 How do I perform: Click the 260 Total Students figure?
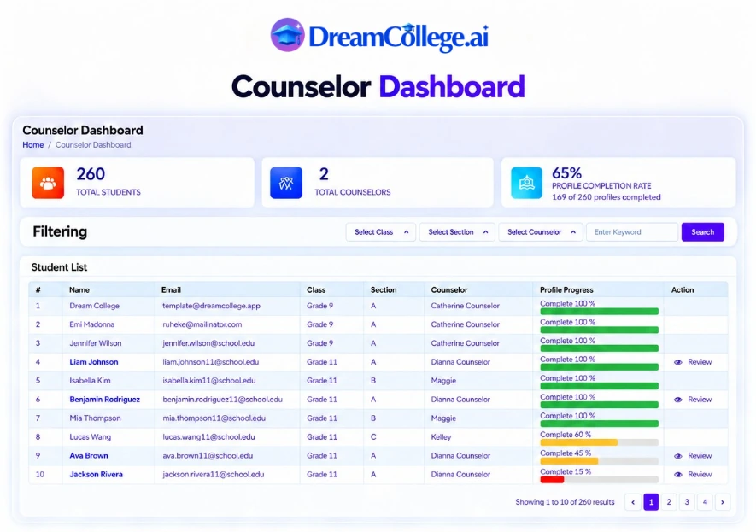tap(91, 174)
